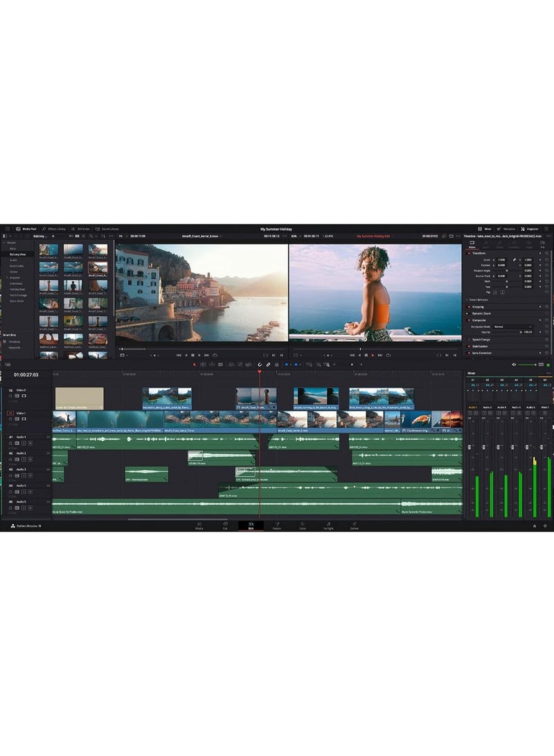Click the Overwrite Clip edit icon
Viewport: 554px width, 756px height.
[240, 364]
